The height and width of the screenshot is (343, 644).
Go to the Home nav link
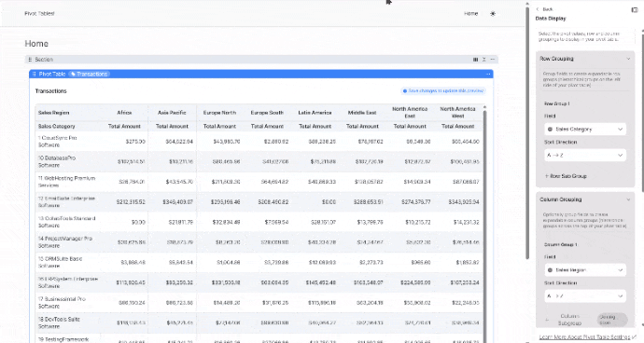tap(471, 14)
